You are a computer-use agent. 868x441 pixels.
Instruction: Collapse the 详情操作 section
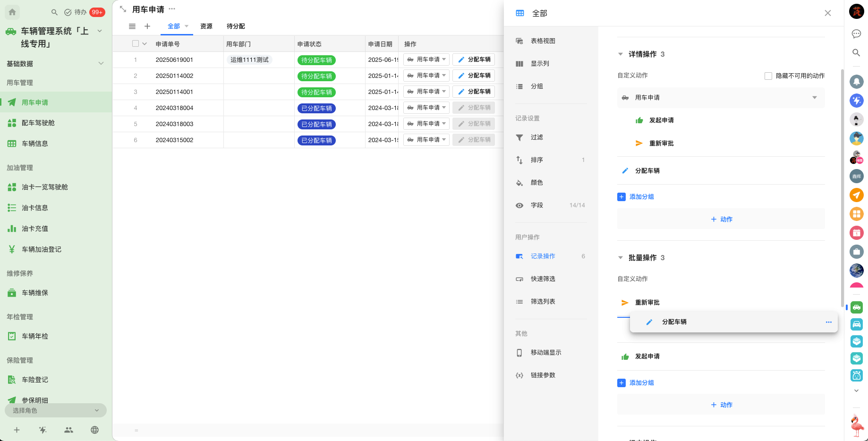621,54
